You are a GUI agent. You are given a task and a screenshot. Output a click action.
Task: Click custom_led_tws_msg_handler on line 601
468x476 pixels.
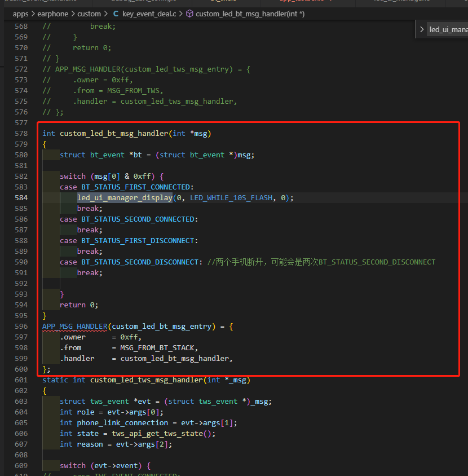pyautogui.click(x=147, y=380)
